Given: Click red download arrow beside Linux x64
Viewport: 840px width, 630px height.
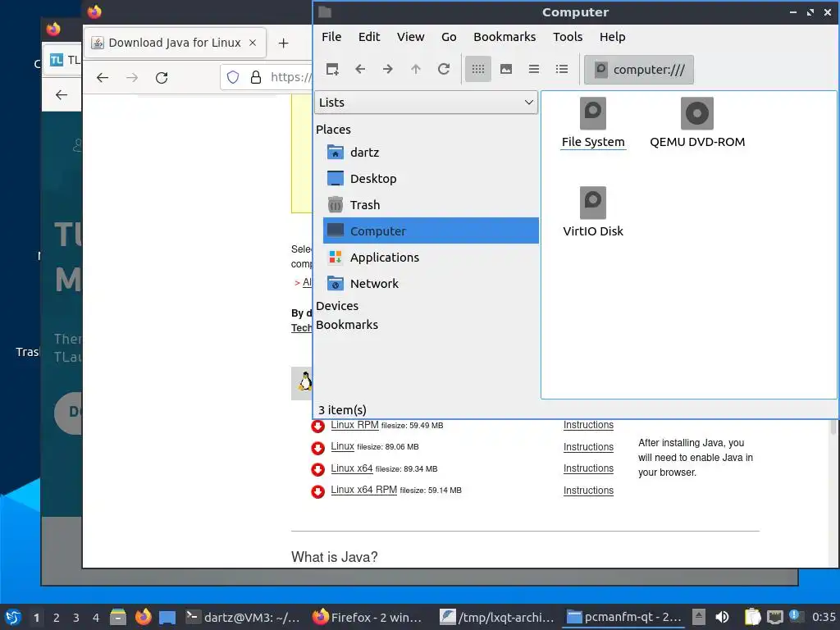Looking at the screenshot, I should click(317, 469).
